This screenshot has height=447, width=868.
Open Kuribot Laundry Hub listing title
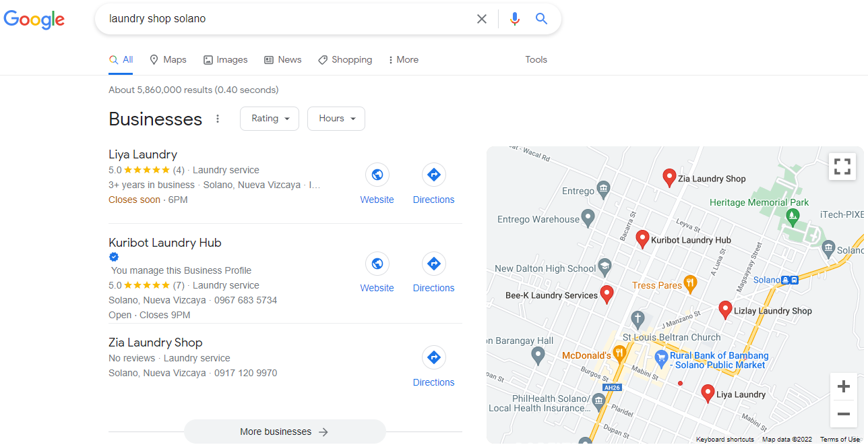[165, 243]
